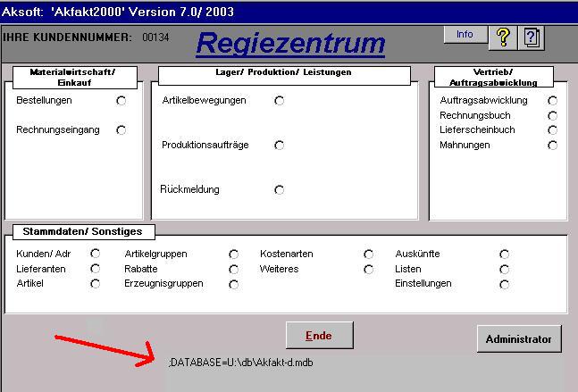The image size is (578, 392).
Task: Click the yellow question mark help icon
Action: tap(504, 37)
